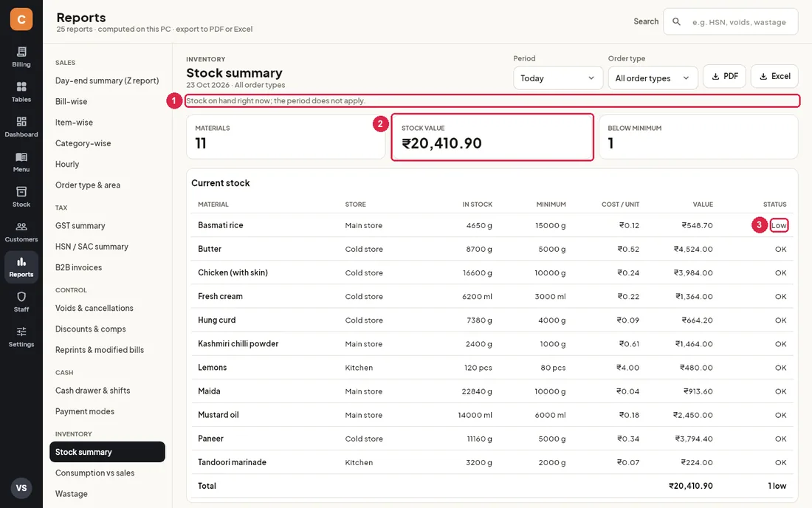Focus the report search field
Screen dimensions: 812x508
(730, 21)
